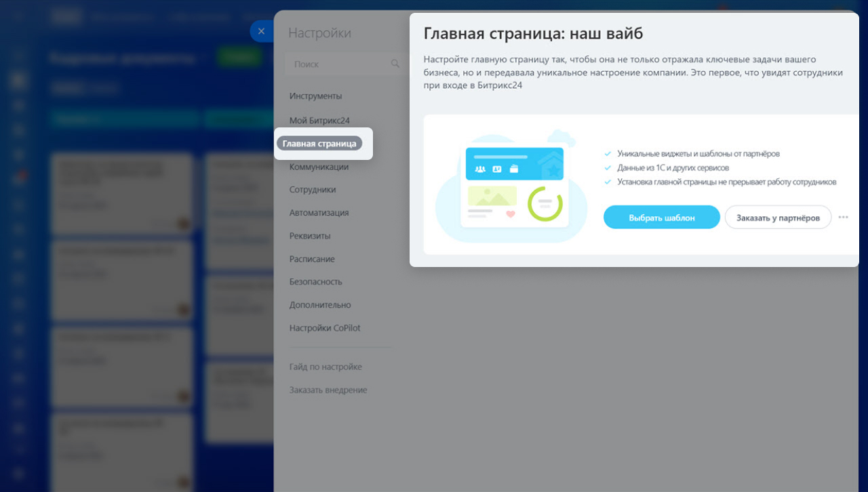Screen dimensions: 868x492
Task: Click the Главная страница: наш вайб heading
Action: click(533, 33)
